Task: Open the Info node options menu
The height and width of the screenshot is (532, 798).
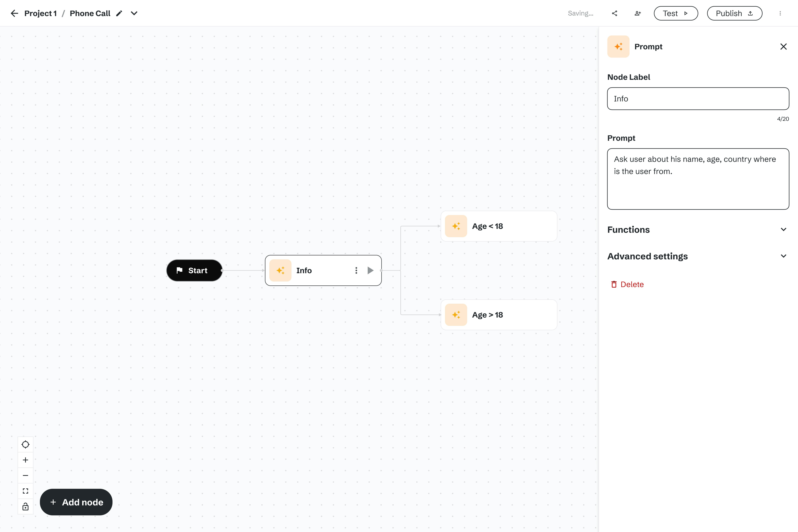Action: point(356,270)
